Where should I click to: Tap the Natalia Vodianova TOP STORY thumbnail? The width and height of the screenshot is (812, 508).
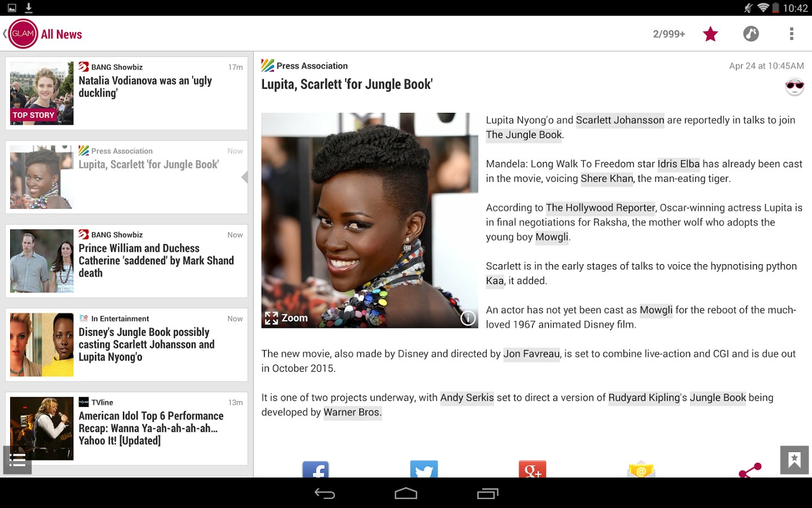click(42, 93)
